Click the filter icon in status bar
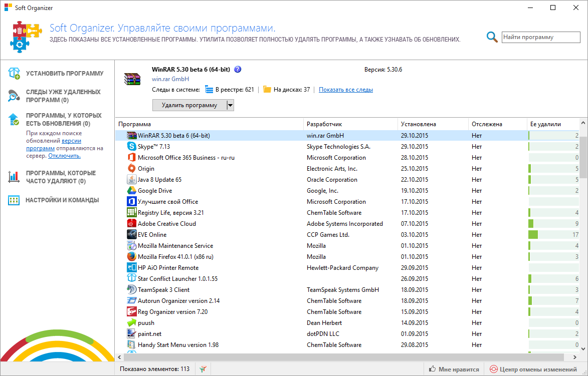The width and height of the screenshot is (588, 376). pyautogui.click(x=203, y=369)
